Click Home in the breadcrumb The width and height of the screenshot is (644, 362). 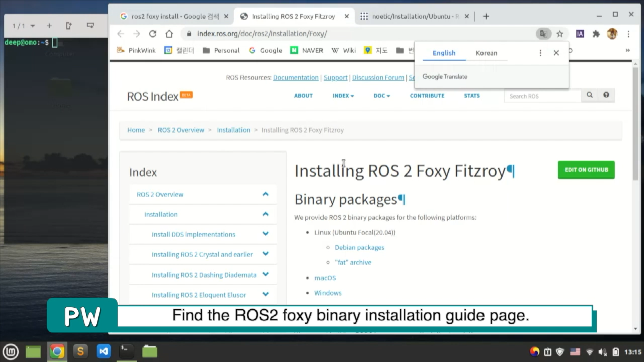click(136, 130)
